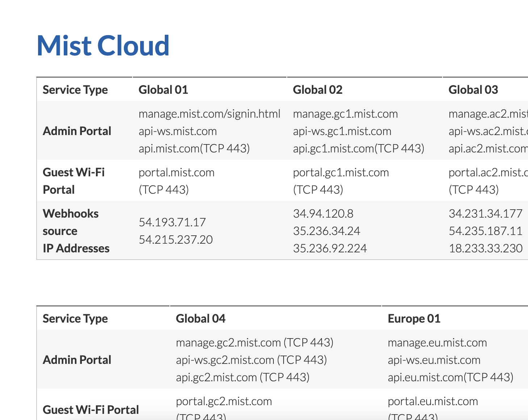Click "Webhooks source IP Addresses" row label
This screenshot has height=420, width=528.
[76, 231]
